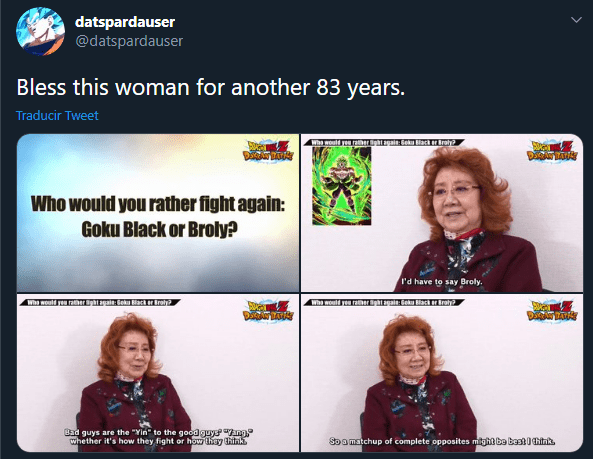Click subtitle "I'd have to say Broly."
Viewport: 593px width, 459px height.
[441, 282]
